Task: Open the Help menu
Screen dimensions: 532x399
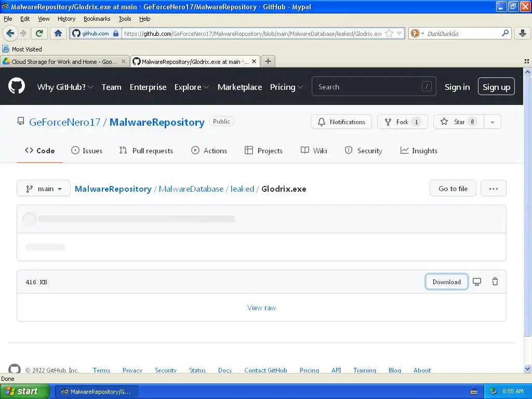Action: (144, 19)
